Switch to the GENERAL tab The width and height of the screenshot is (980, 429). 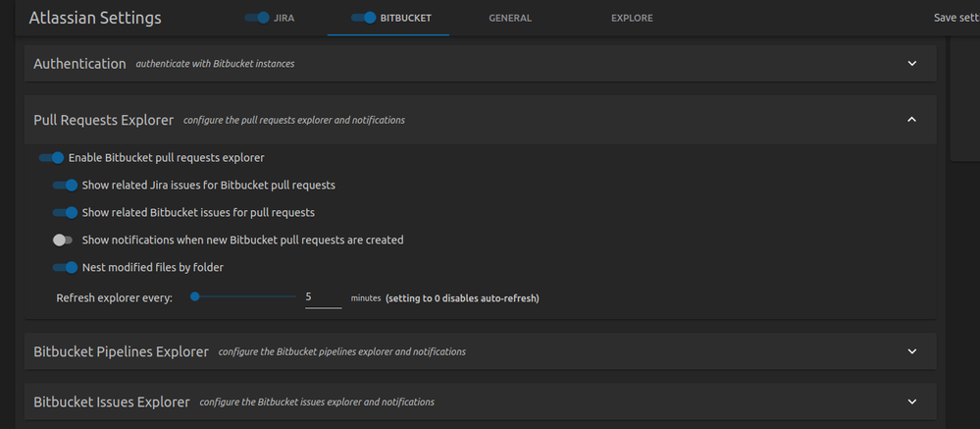point(510,18)
